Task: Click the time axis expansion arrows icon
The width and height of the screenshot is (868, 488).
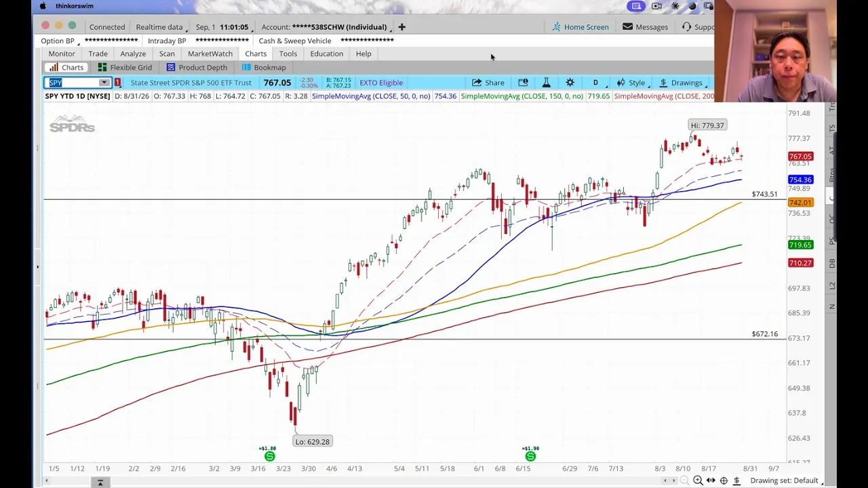Action: tap(711, 481)
